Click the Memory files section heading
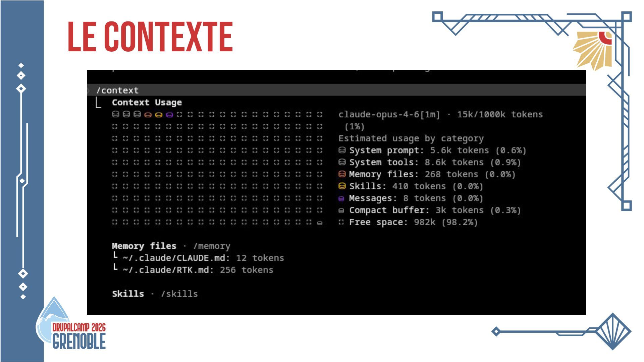 coord(144,246)
